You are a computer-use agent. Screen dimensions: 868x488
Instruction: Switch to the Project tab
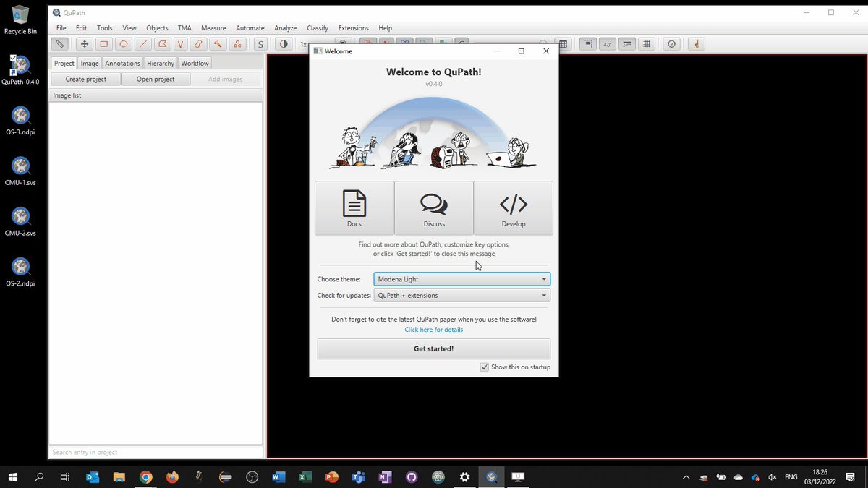[64, 63]
